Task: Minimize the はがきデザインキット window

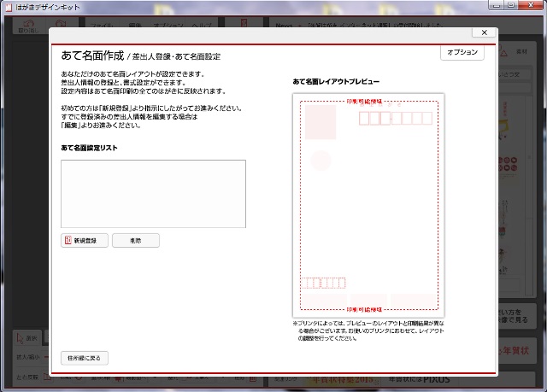Action: pyautogui.click(x=498, y=5)
